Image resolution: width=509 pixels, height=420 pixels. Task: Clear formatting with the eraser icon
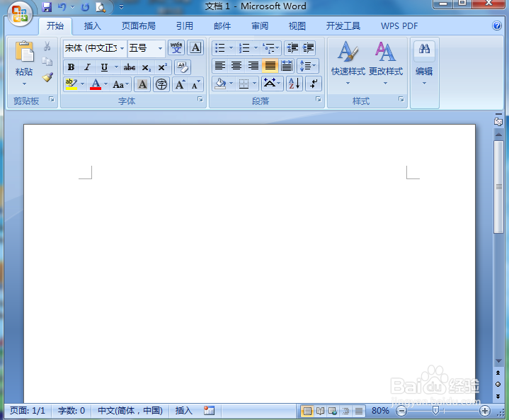coord(183,67)
